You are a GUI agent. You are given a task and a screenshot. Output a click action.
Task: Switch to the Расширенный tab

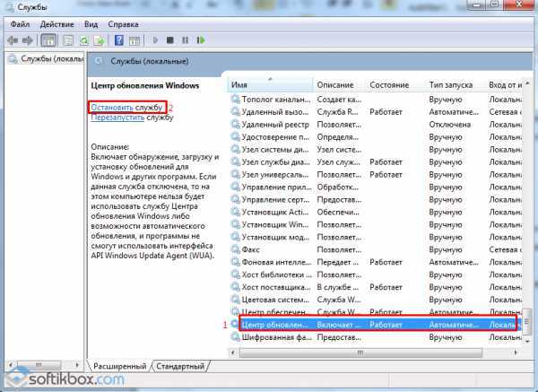pos(120,366)
